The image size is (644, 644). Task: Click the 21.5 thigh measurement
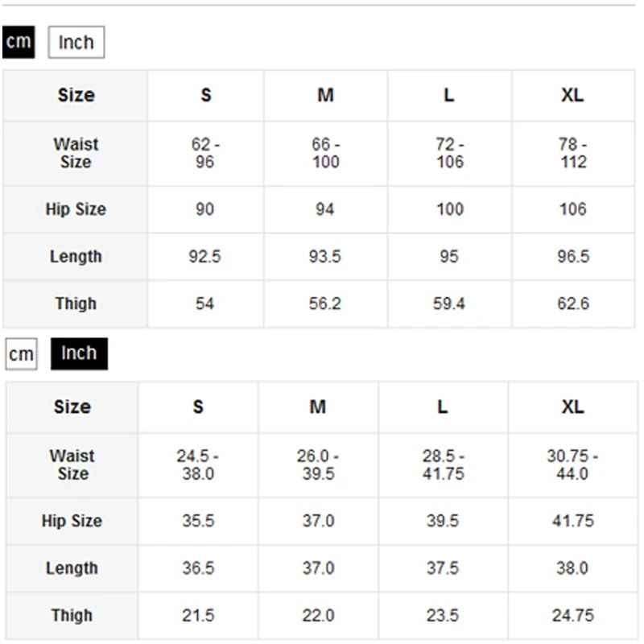pos(198,616)
